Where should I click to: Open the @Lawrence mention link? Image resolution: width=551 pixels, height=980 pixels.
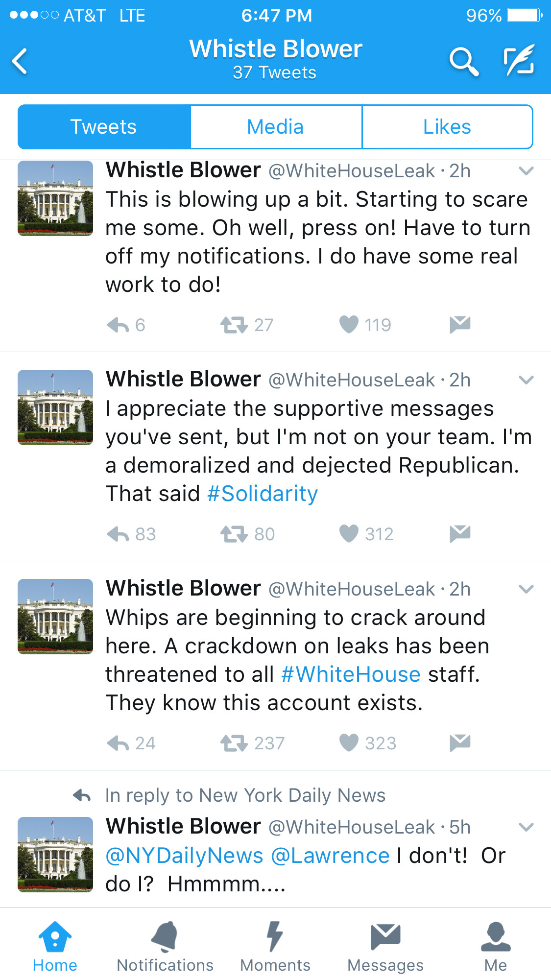330,856
